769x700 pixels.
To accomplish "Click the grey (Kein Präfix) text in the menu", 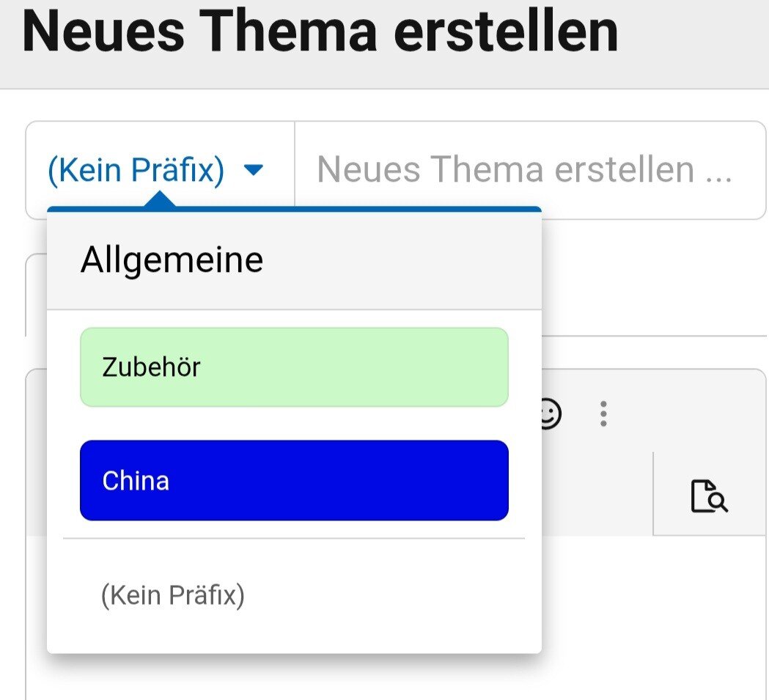I will [x=173, y=595].
